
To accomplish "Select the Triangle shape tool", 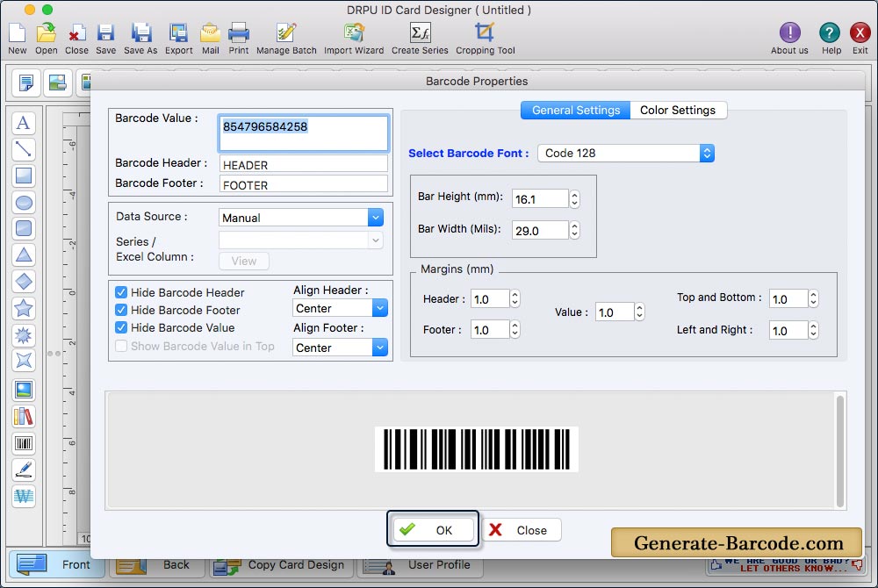I will (24, 255).
